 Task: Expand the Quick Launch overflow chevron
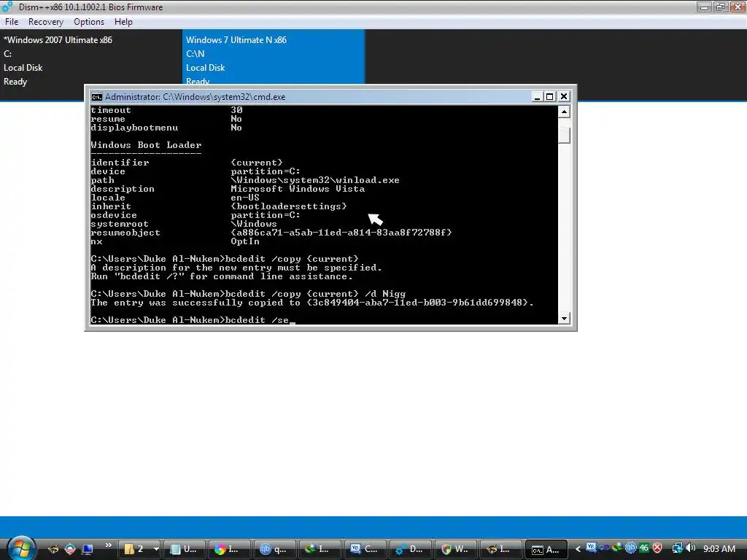coord(108,545)
